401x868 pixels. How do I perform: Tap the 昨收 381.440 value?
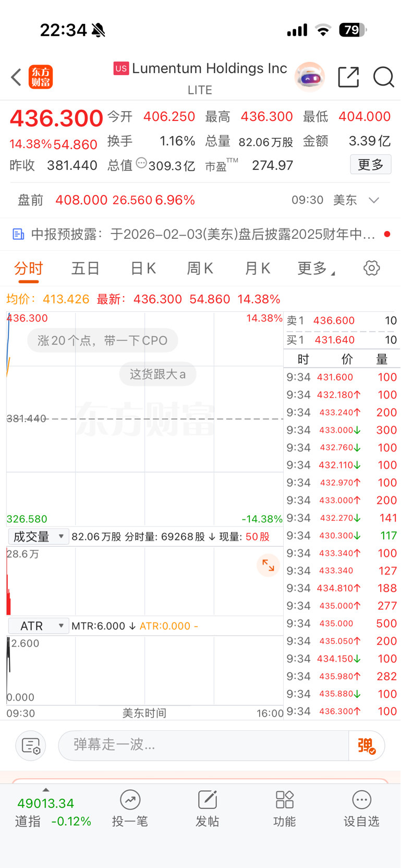pos(72,166)
